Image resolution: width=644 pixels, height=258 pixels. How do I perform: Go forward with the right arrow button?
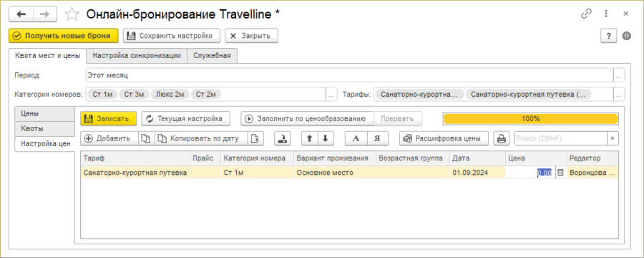click(45, 14)
